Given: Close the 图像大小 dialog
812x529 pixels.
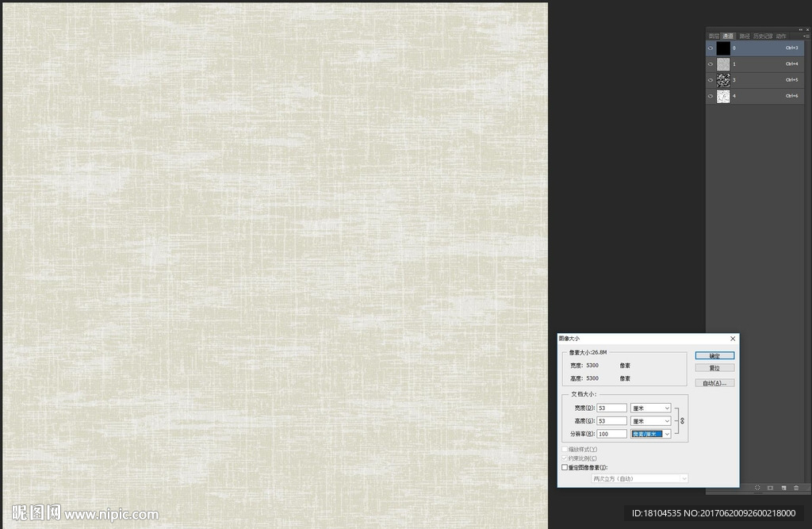Looking at the screenshot, I should pos(733,339).
